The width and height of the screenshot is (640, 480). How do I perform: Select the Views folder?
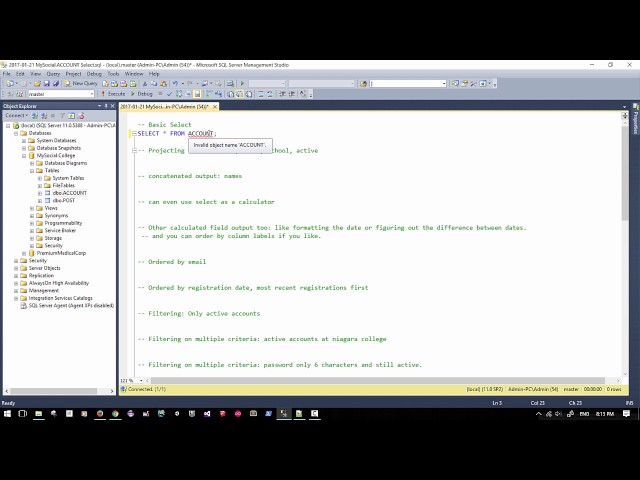[x=51, y=208]
